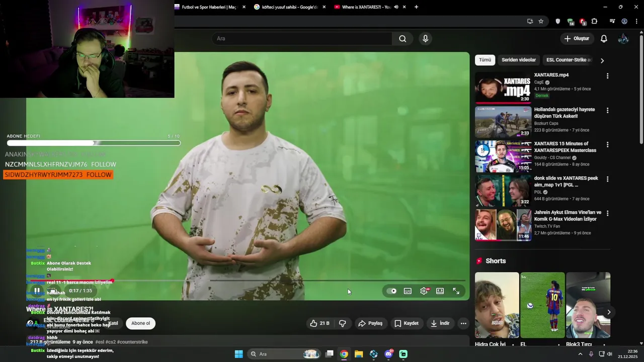Open Chrome media control button
The image size is (644, 362).
tap(612, 21)
